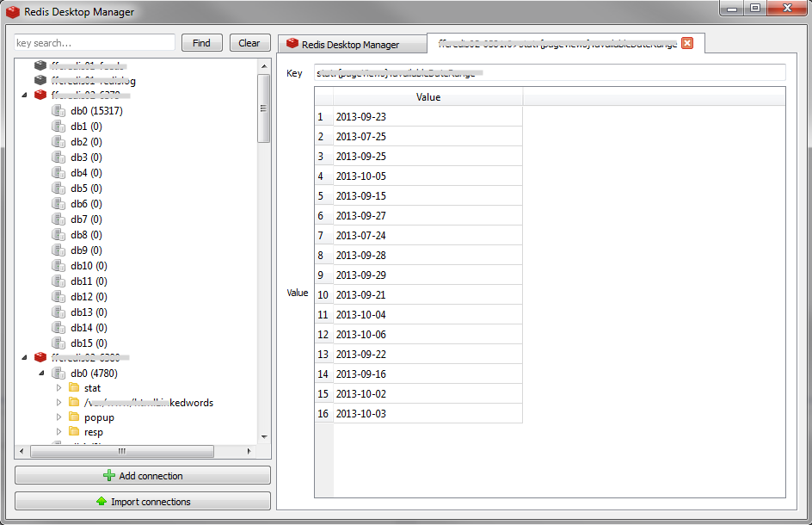The height and width of the screenshot is (525, 812).
Task: Collapse the db0 (4780) database node
Action: [41, 374]
